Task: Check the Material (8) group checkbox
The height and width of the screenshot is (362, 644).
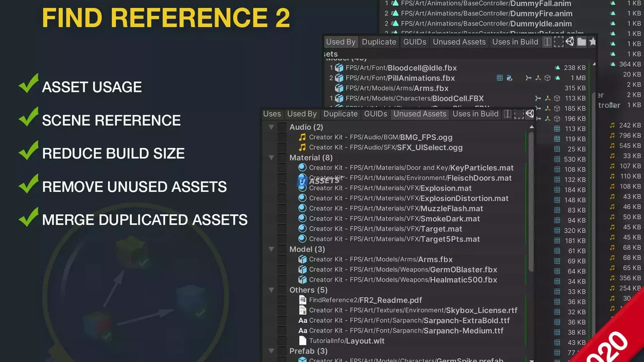Action: click(x=282, y=157)
